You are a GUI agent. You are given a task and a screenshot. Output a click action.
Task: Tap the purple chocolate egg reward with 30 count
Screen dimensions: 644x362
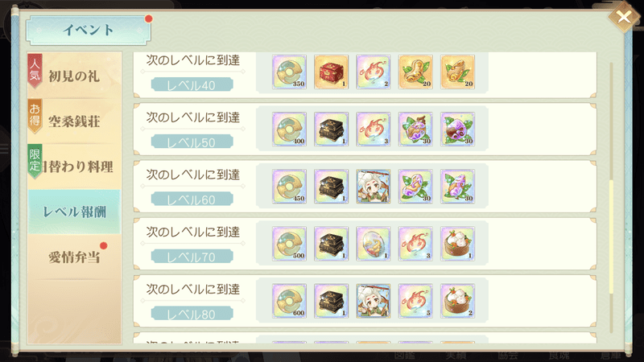(457, 130)
